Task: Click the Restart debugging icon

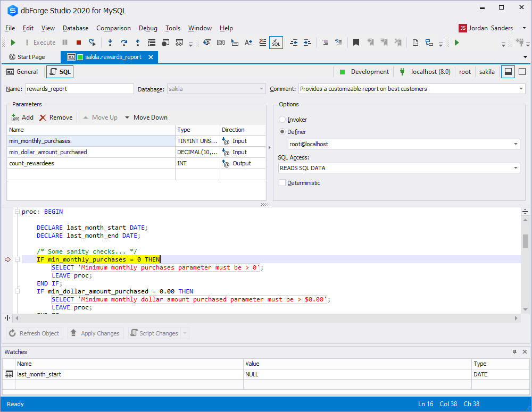Action: pos(92,43)
